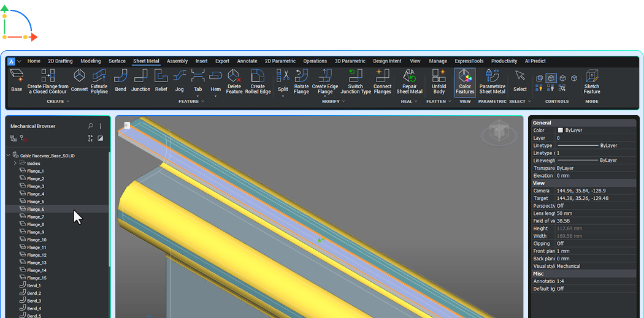Switch to the Design Intent tab
Image resolution: width=644 pixels, height=318 pixels.
[387, 61]
